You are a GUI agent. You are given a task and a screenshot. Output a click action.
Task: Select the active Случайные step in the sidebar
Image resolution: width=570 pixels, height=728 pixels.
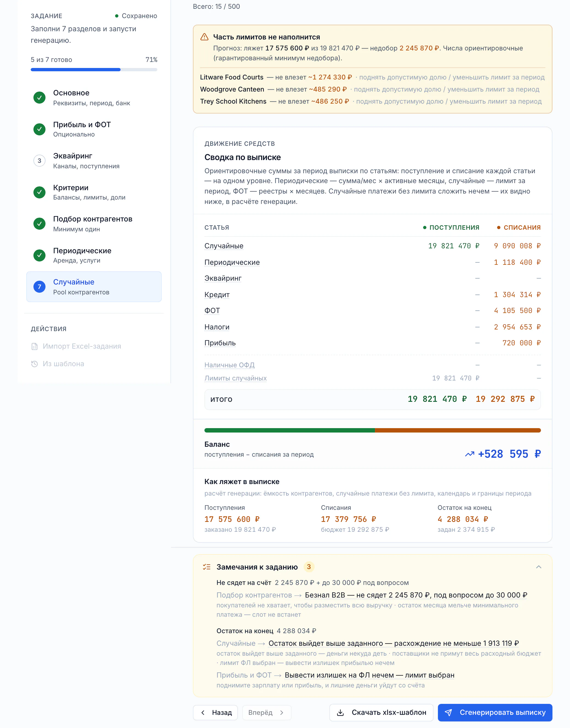[94, 287]
